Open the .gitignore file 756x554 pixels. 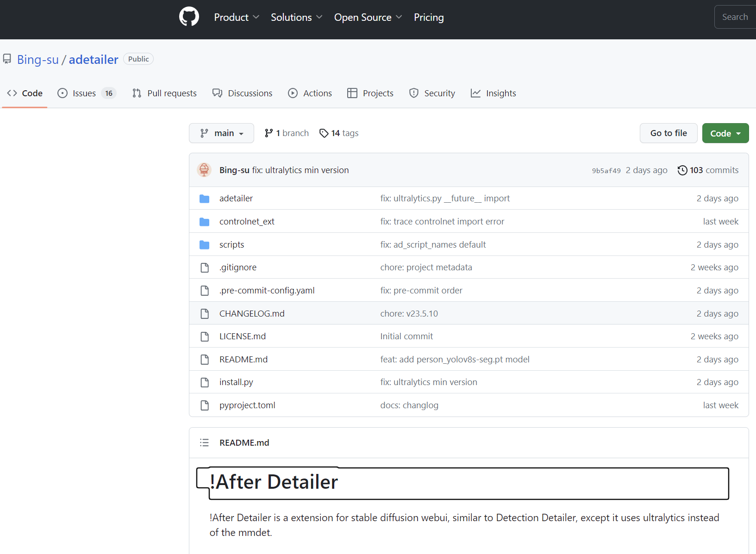point(238,267)
